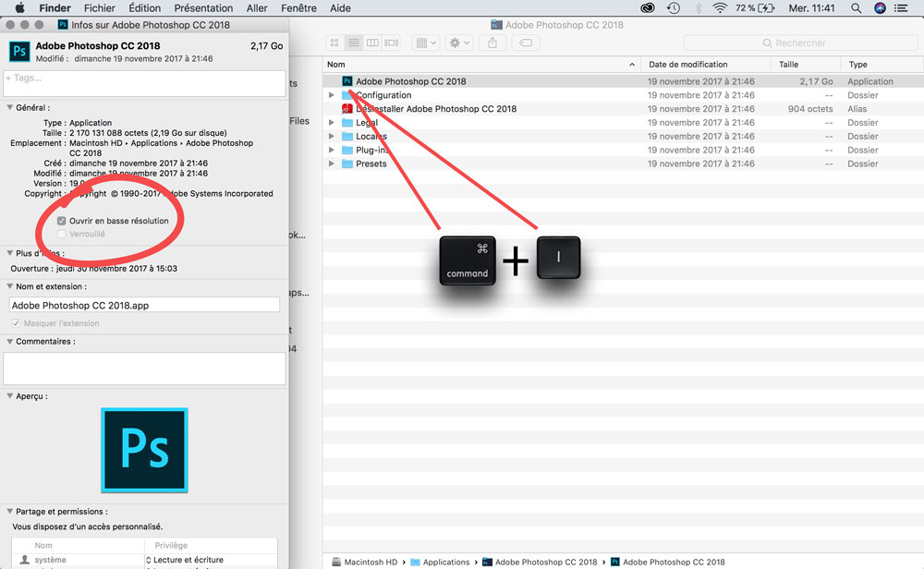Click the Ps icon in Info window header

coord(19,51)
